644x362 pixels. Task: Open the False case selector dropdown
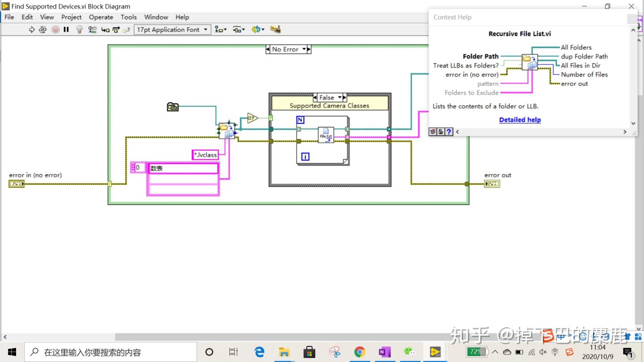340,97
